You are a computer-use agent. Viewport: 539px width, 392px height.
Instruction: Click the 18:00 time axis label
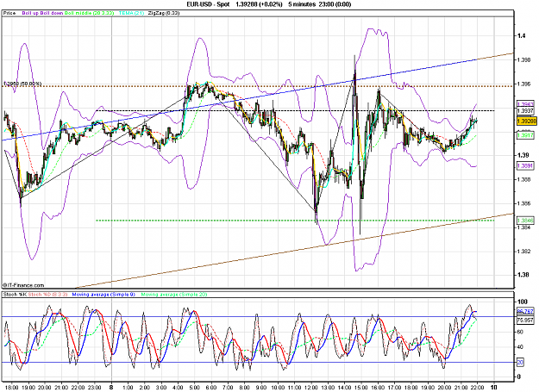pyautogui.click(x=13, y=388)
